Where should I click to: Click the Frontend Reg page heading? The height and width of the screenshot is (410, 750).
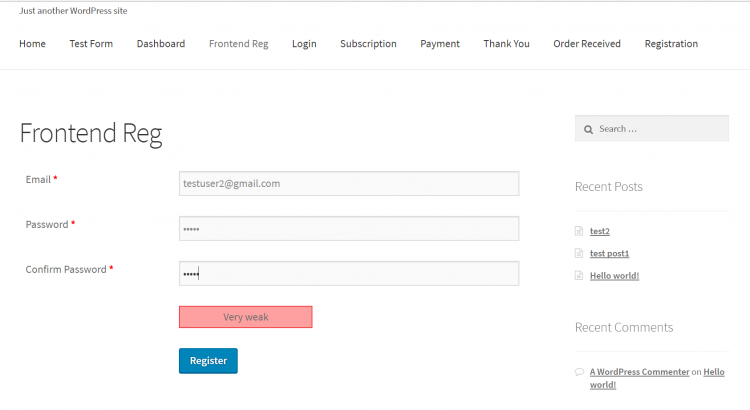click(91, 133)
